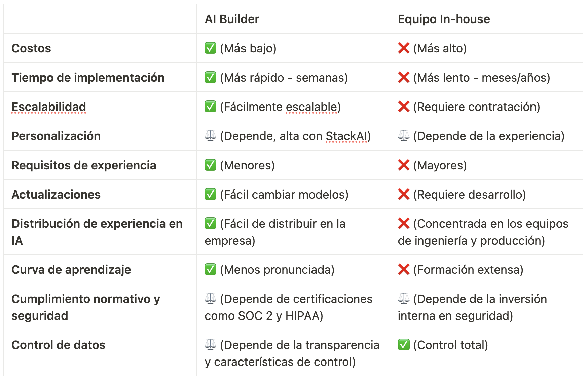Viewport: 588px width, 381px height.
Task: Click the "AI Builder" column header
Action: pyautogui.click(x=232, y=19)
